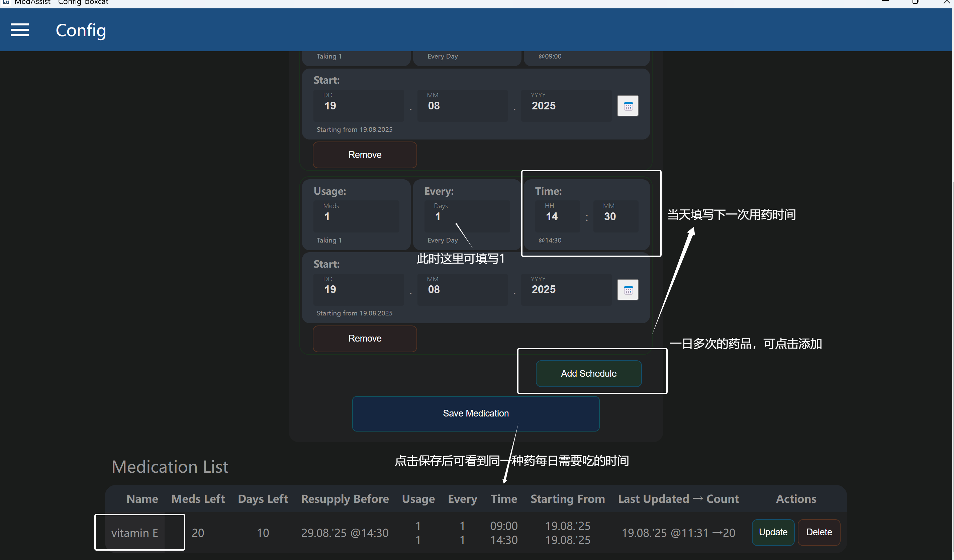954x560 pixels.
Task: Click the Name column header
Action: (142, 499)
